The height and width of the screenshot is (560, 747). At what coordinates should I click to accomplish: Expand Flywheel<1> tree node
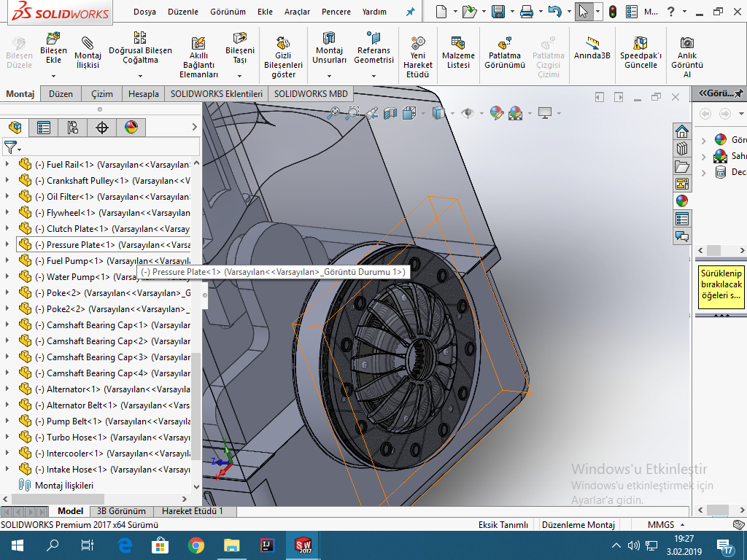7,212
